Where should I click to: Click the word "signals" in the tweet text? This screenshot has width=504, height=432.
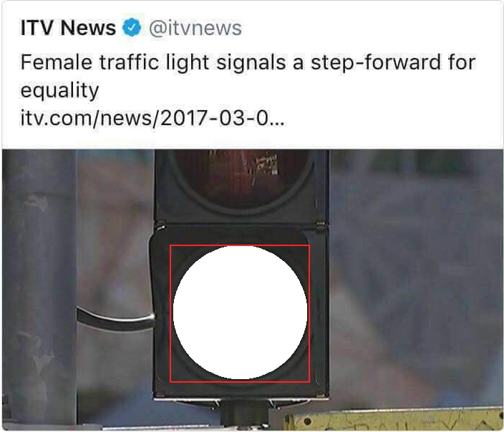(x=251, y=62)
